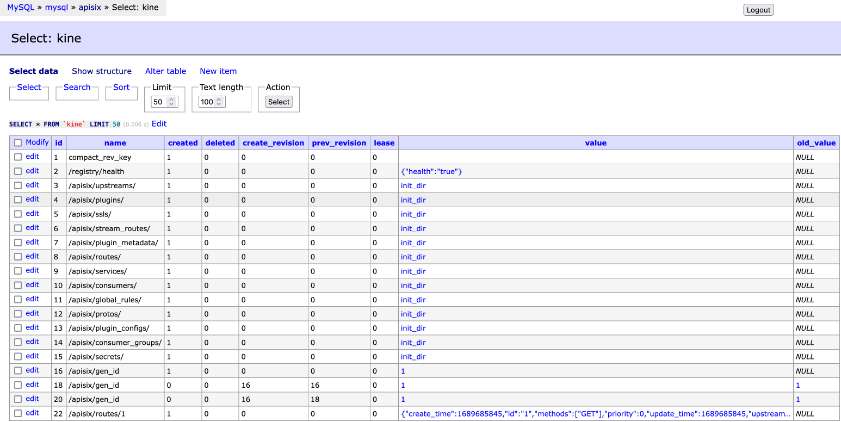Open the Alter table link
The image size is (841, 422).
165,71
